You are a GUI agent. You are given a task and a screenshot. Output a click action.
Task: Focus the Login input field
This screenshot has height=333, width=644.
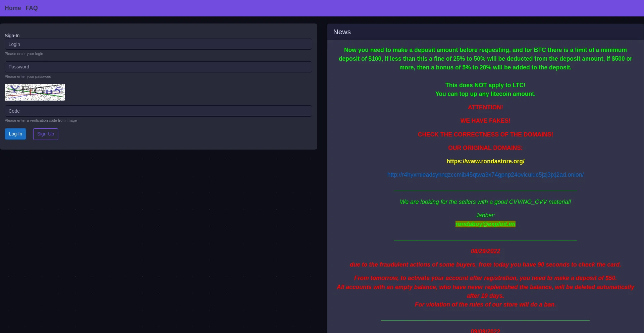click(x=158, y=44)
